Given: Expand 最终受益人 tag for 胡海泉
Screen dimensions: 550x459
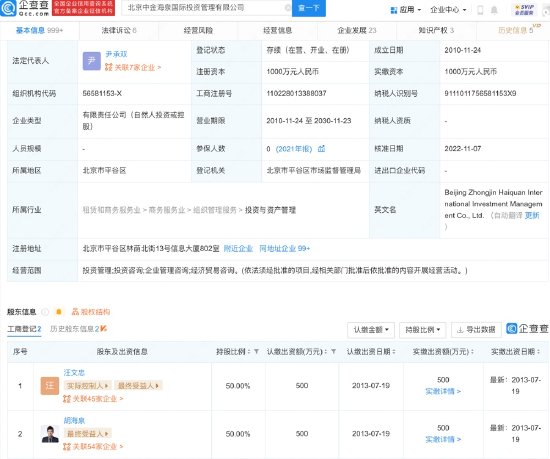Looking at the screenshot, I should click(87, 434).
